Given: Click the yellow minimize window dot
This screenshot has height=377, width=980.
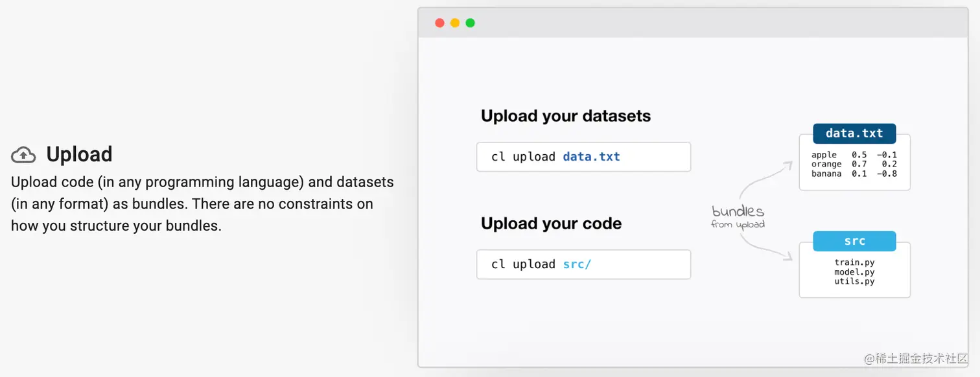Looking at the screenshot, I should pyautogui.click(x=455, y=23).
